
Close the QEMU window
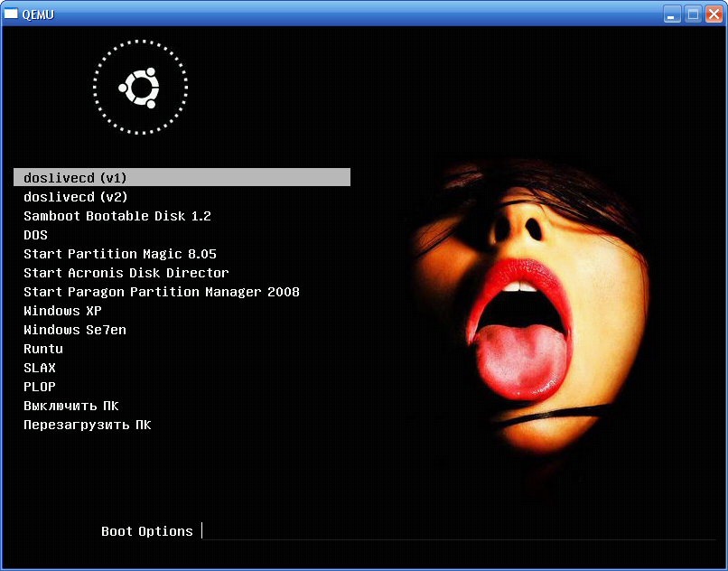pos(714,14)
